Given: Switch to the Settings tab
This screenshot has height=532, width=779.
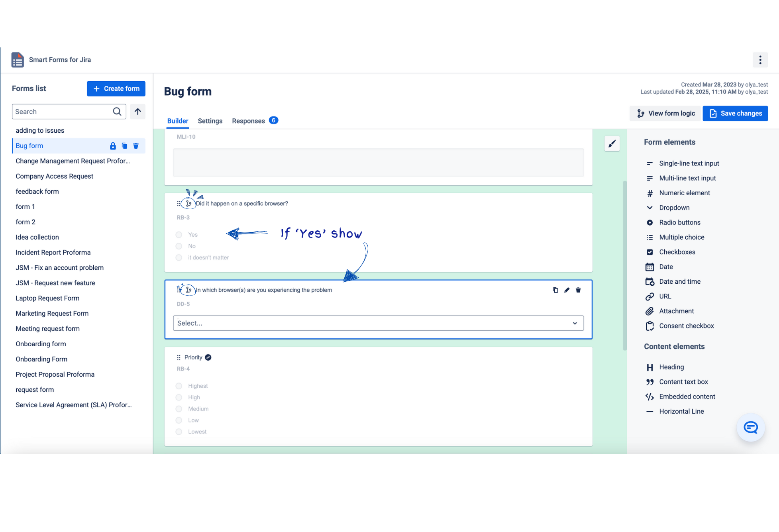Looking at the screenshot, I should tap(210, 121).
